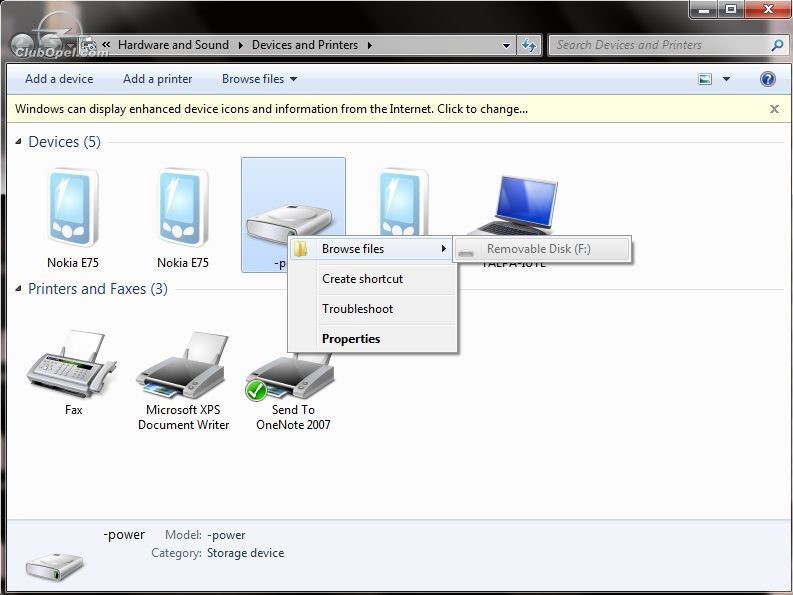Click the storage device icon in details pane

[x=54, y=566]
